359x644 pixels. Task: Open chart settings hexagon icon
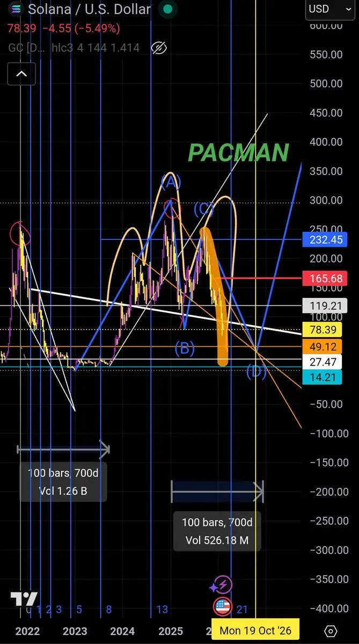pos(331,631)
